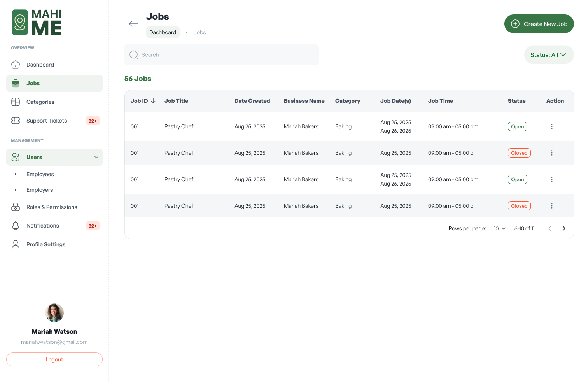Select Employees under Users
The image size is (588, 382).
(x=40, y=174)
